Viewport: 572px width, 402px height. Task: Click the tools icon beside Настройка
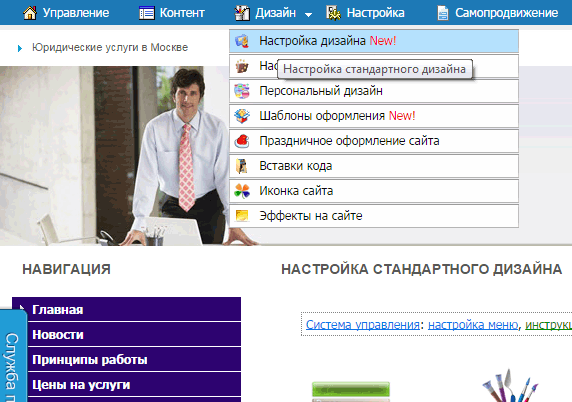coord(333,13)
